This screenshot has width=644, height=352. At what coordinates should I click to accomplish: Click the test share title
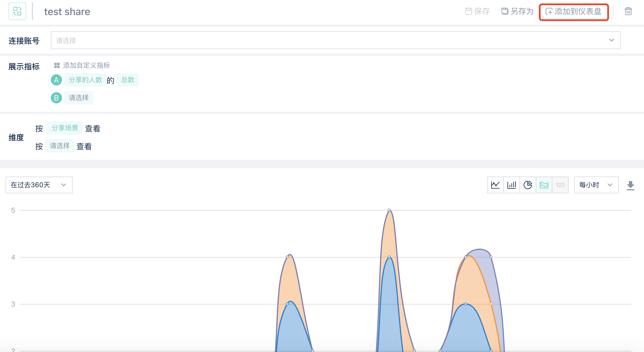pos(67,12)
